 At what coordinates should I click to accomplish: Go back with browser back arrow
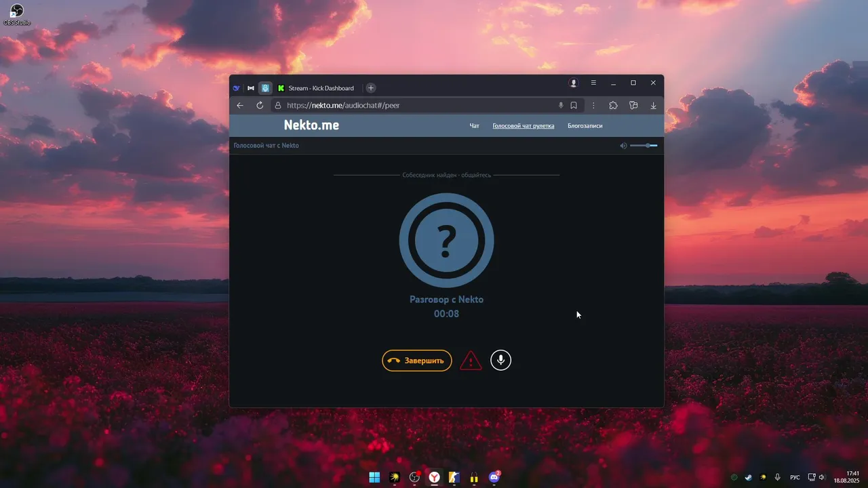pos(240,106)
